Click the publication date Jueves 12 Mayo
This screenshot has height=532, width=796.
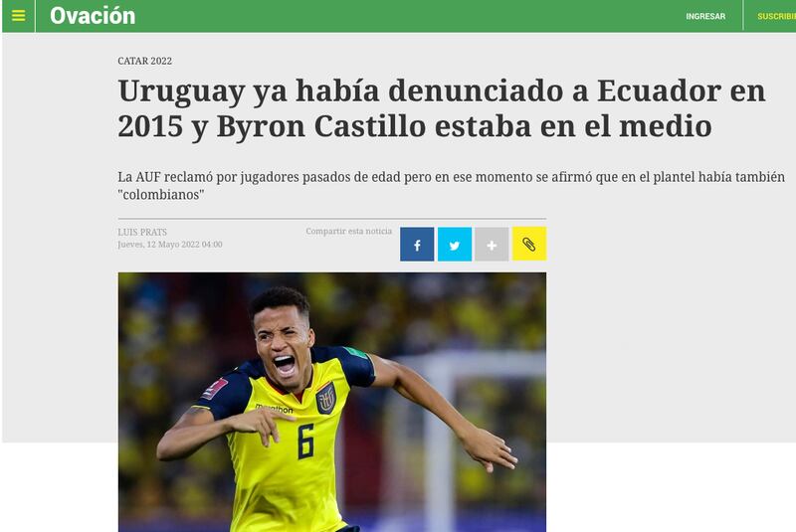[x=170, y=244]
